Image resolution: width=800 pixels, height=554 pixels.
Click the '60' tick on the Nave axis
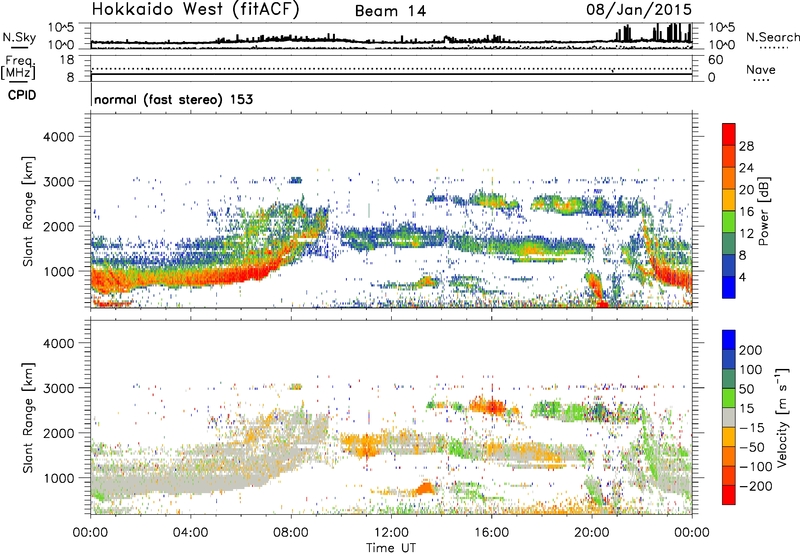point(715,60)
